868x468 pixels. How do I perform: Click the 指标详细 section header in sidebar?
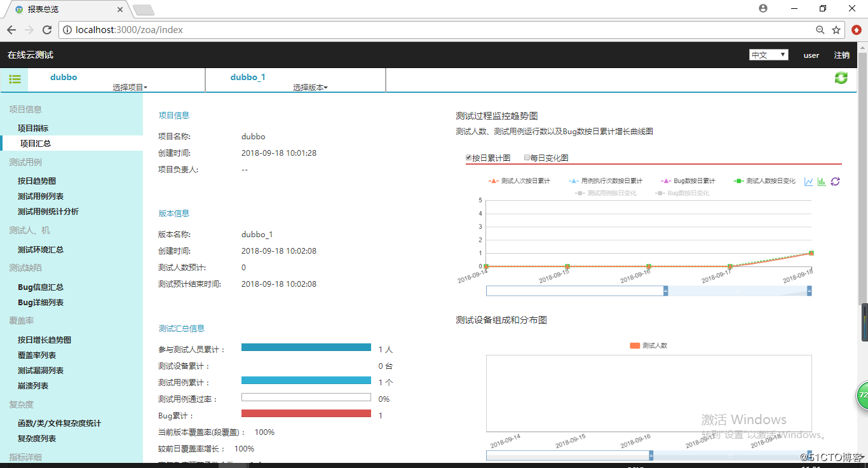pyautogui.click(x=25, y=457)
